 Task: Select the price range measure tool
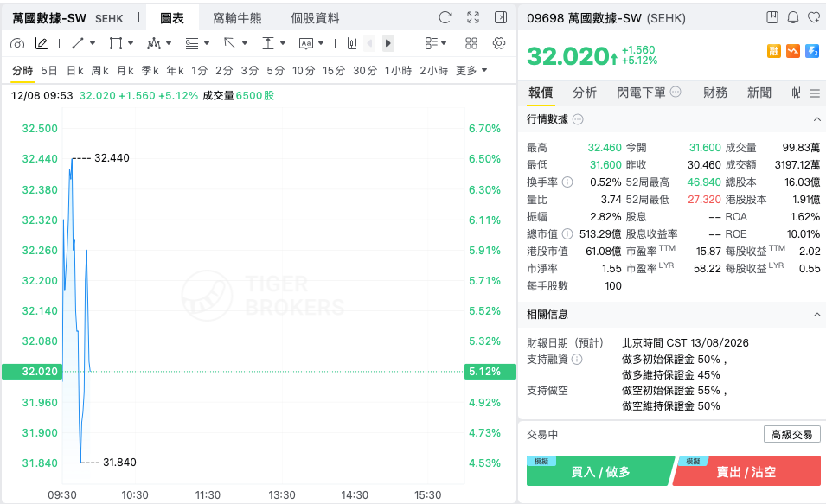coord(268,43)
